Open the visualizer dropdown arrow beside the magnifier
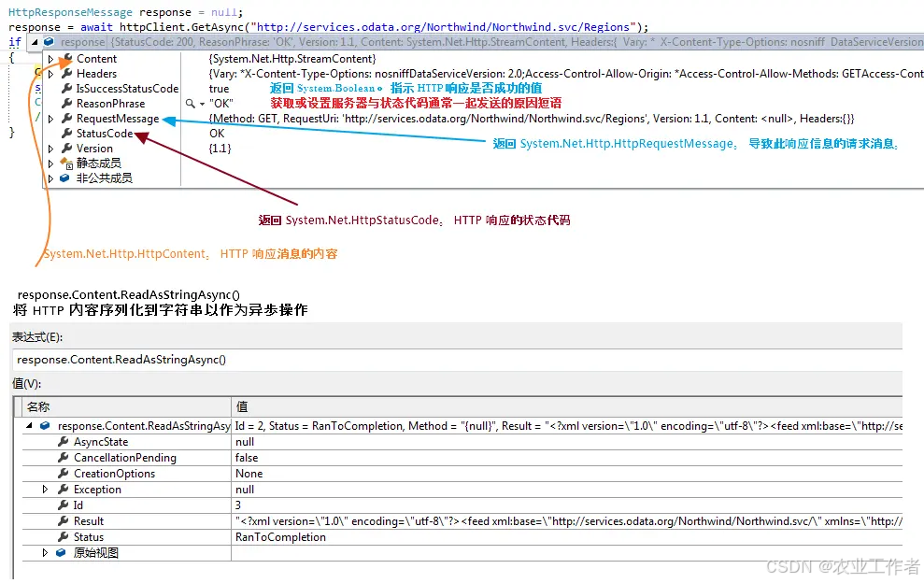This screenshot has height=583, width=924. [x=202, y=104]
